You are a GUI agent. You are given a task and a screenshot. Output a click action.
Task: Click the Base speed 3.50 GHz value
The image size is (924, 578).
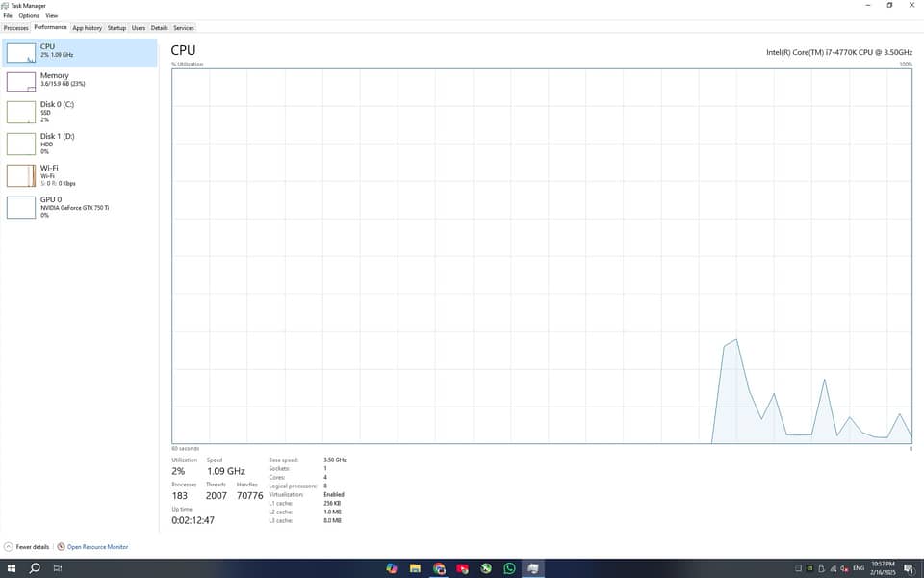pos(335,460)
